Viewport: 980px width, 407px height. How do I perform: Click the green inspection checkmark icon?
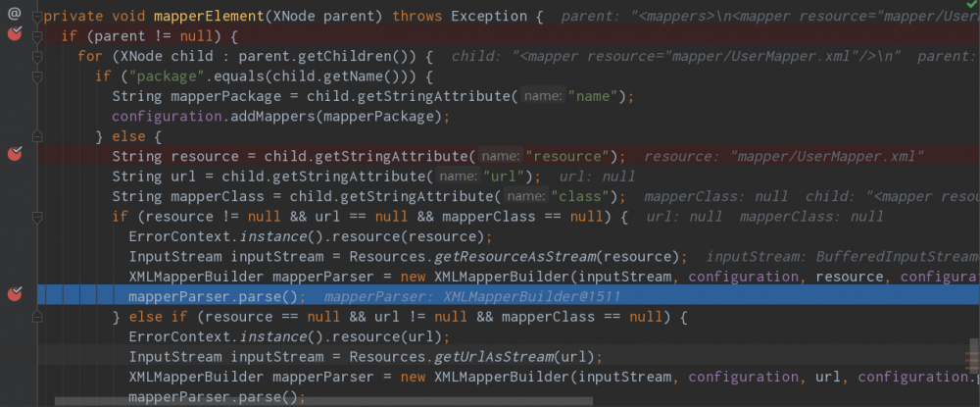[969, 5]
